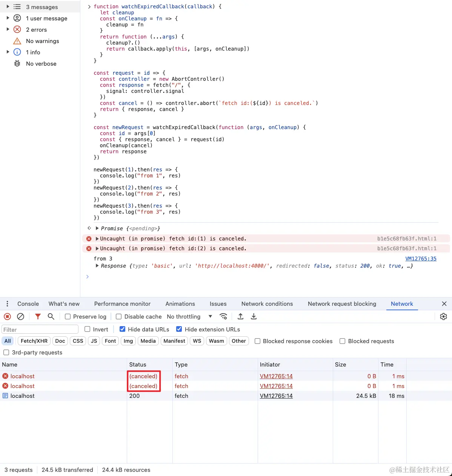The image size is (452, 476).
Task: Expand the pending Promise object
Action: [x=97, y=228]
